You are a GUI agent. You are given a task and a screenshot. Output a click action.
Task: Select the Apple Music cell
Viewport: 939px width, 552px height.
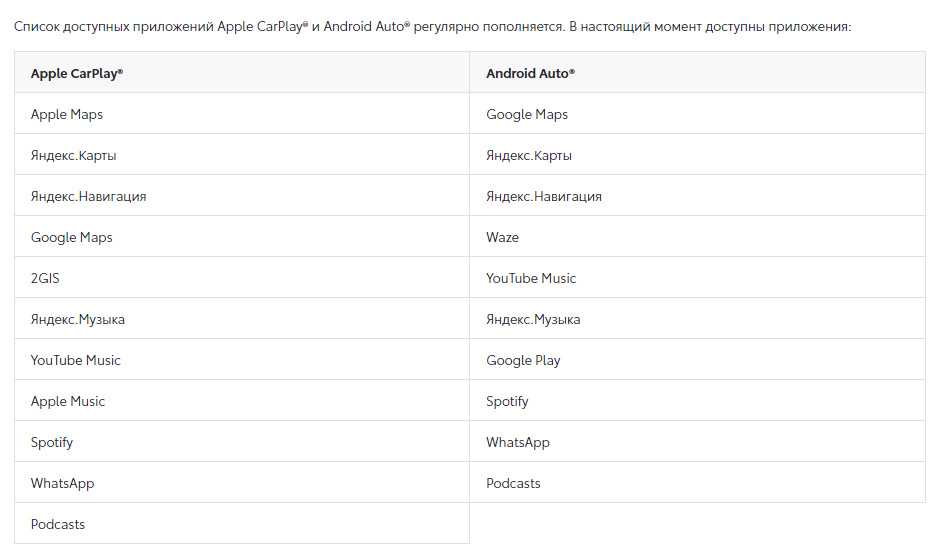pos(68,401)
